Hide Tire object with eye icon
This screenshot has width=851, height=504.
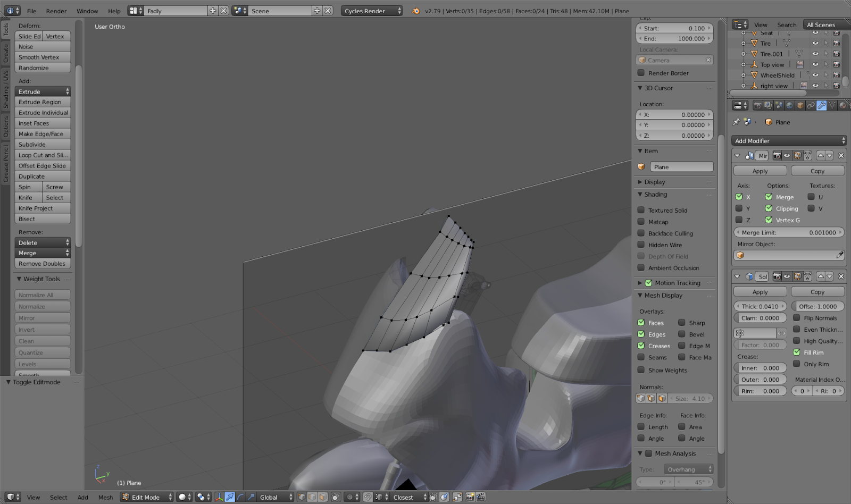[x=815, y=43]
